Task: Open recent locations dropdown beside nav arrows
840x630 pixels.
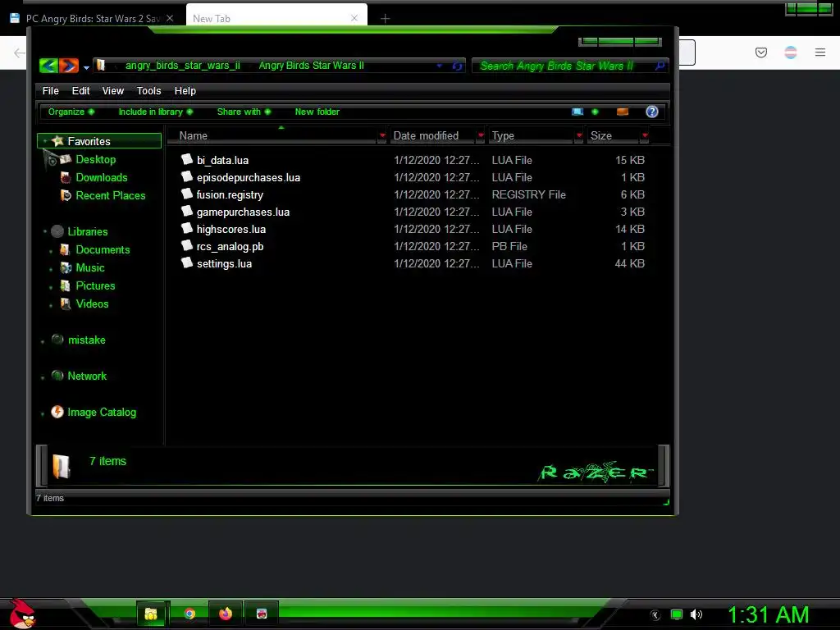Action: [86, 67]
